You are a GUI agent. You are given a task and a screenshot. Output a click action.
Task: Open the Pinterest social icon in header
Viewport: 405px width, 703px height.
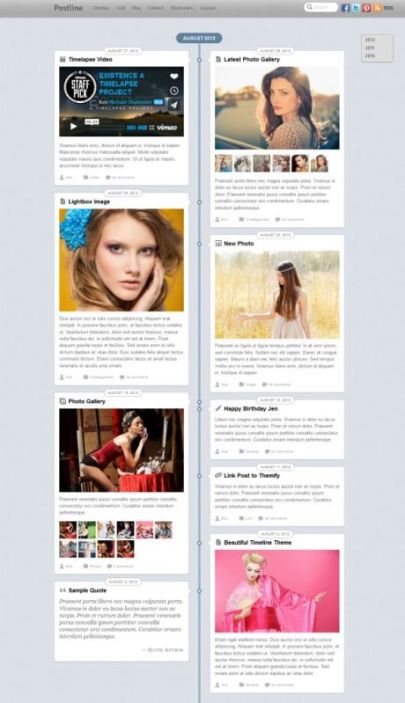pyautogui.click(x=366, y=8)
